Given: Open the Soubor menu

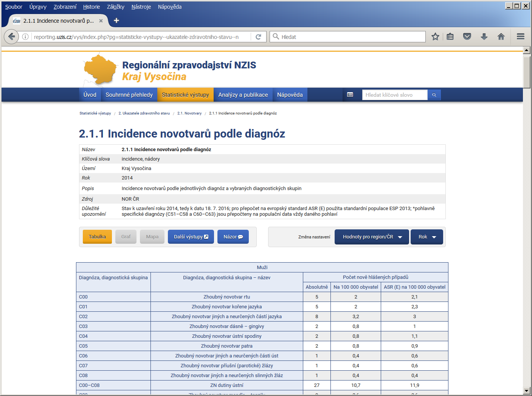Looking at the screenshot, I should click(x=14, y=7).
